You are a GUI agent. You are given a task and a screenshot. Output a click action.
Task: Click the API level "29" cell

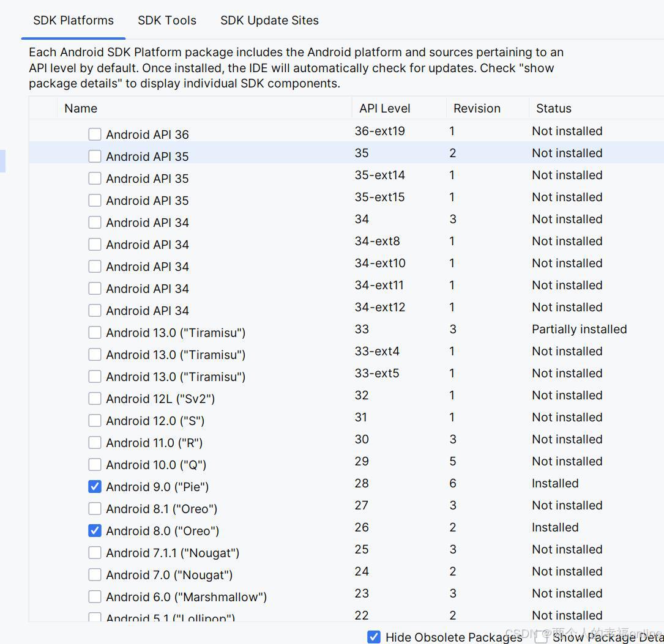[x=362, y=461]
